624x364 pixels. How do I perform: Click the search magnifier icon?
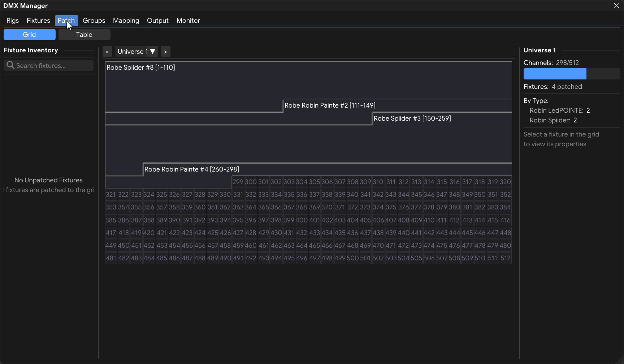(10, 65)
